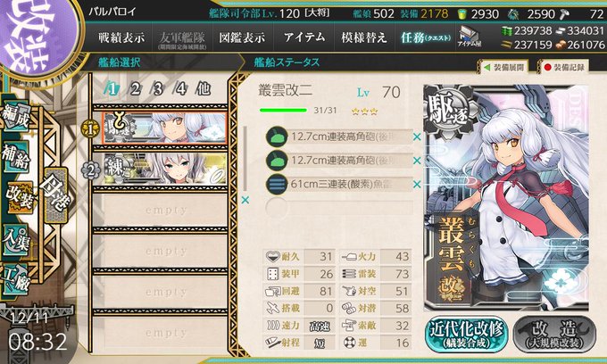Click the empty fourth equipment slot
The height and width of the screenshot is (364, 607).
pyautogui.click(x=339, y=208)
